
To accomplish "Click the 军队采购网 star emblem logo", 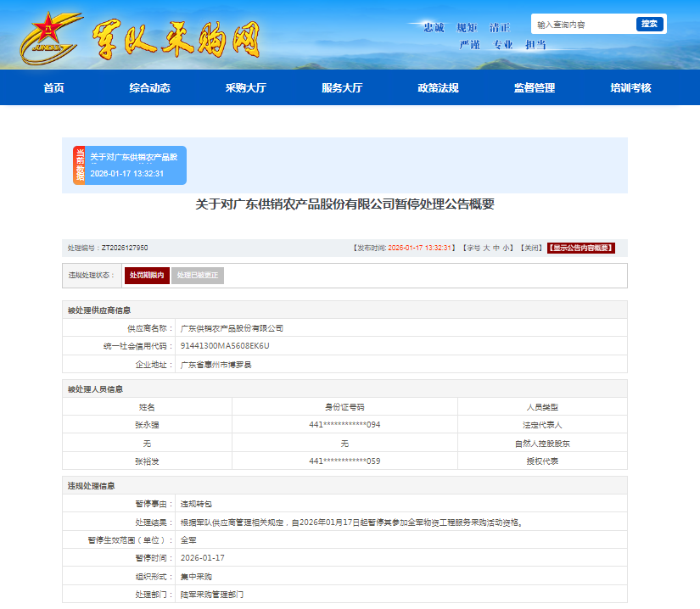I will 48,36.
